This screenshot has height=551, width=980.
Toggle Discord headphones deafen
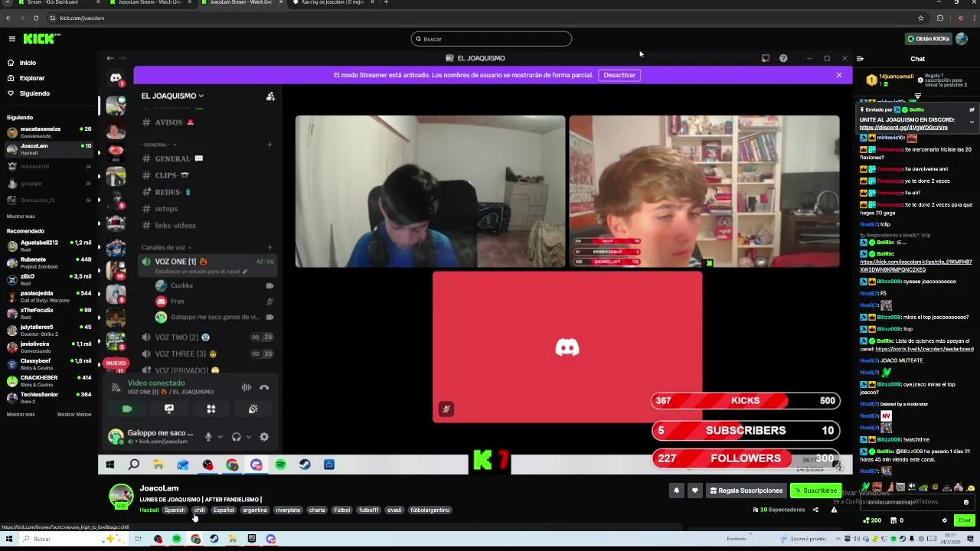(237, 436)
